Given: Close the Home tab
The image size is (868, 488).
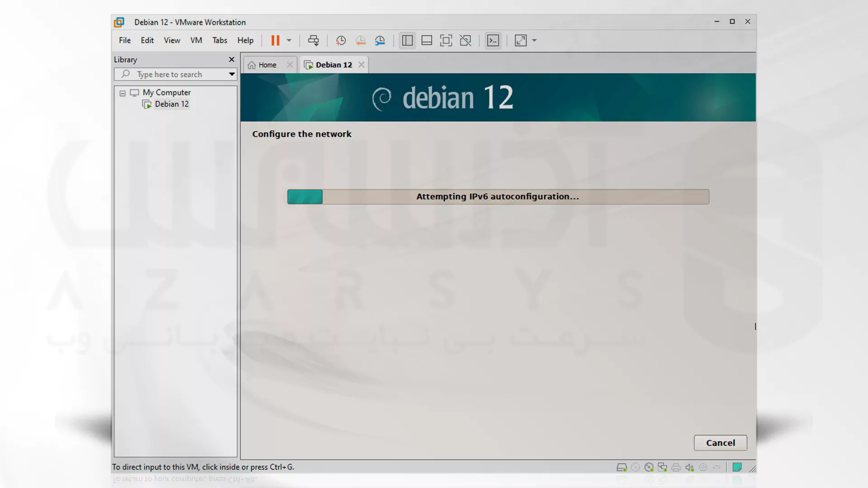Looking at the screenshot, I should tap(290, 65).
